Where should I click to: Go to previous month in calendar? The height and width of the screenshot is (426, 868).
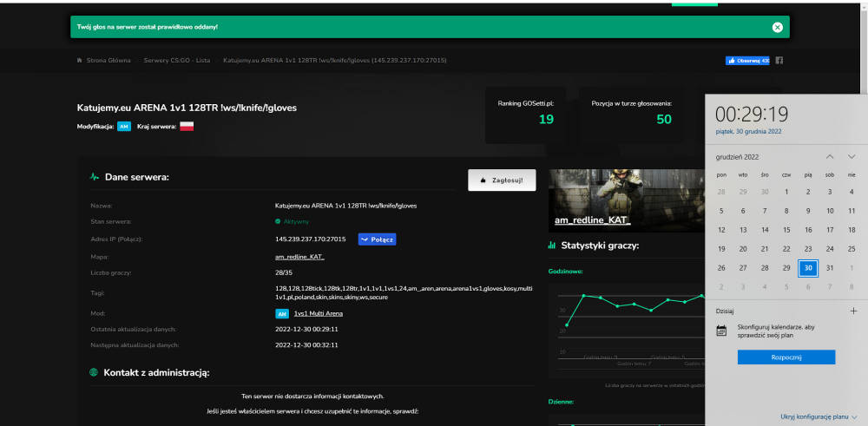tap(830, 157)
